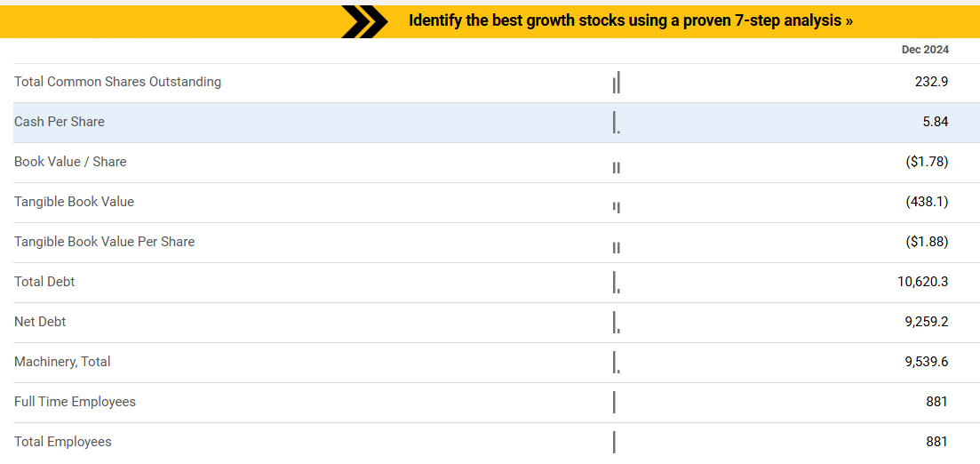This screenshot has width=980, height=464.
Task: Open the Book Value / Share mini chart
Action: click(616, 167)
